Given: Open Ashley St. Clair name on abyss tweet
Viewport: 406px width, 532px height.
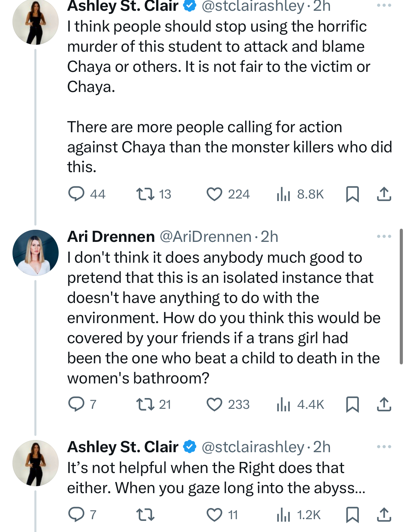Looking at the screenshot, I should pyautogui.click(x=123, y=447).
